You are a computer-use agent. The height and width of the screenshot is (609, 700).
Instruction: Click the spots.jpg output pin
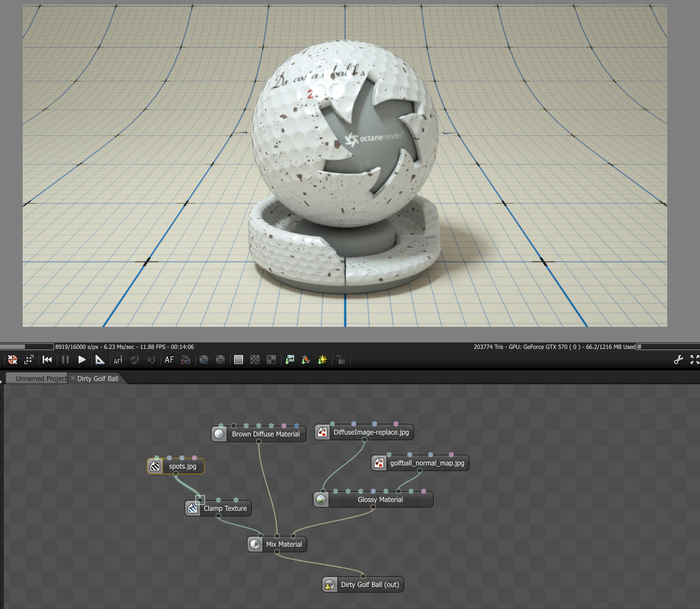pos(176,474)
